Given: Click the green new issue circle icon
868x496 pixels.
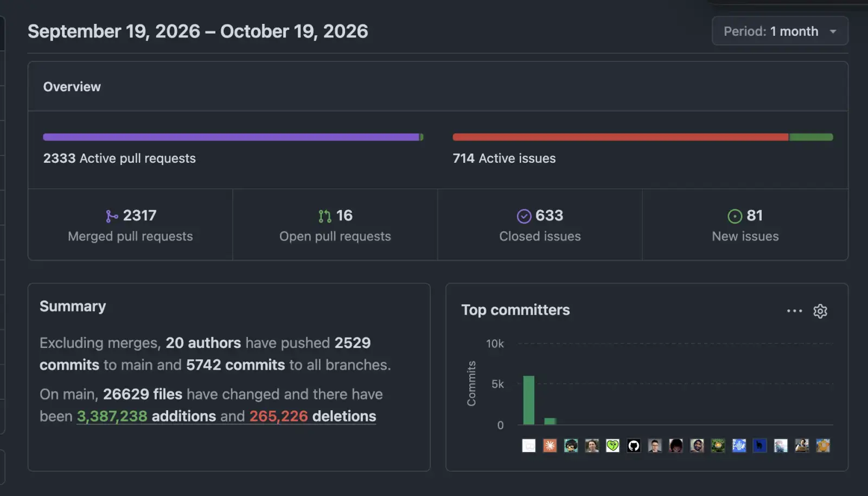Looking at the screenshot, I should [x=735, y=217].
